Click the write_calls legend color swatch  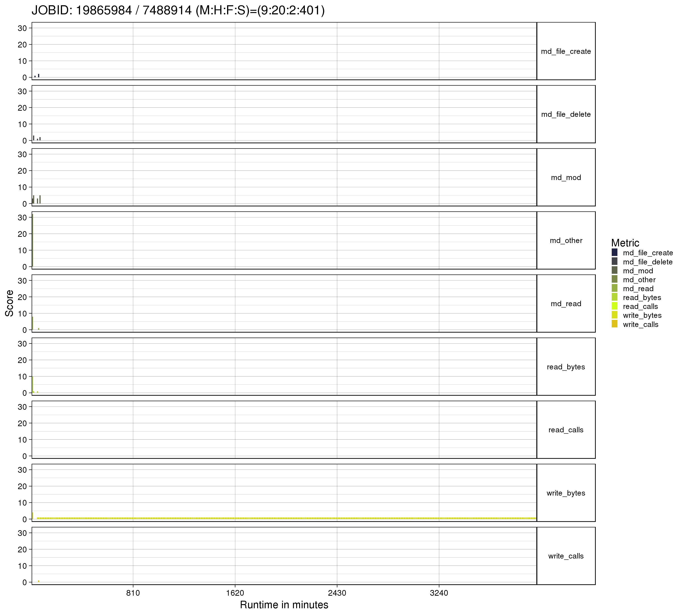(x=614, y=324)
